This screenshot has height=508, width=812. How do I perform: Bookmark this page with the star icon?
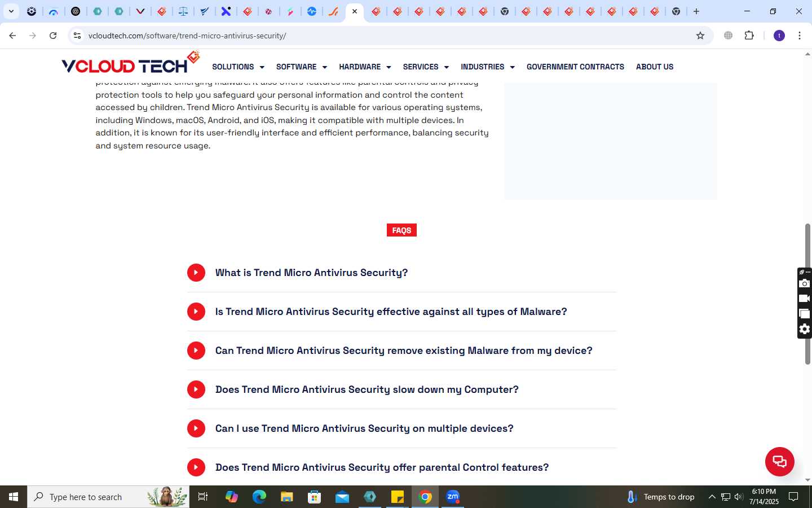[x=700, y=36]
